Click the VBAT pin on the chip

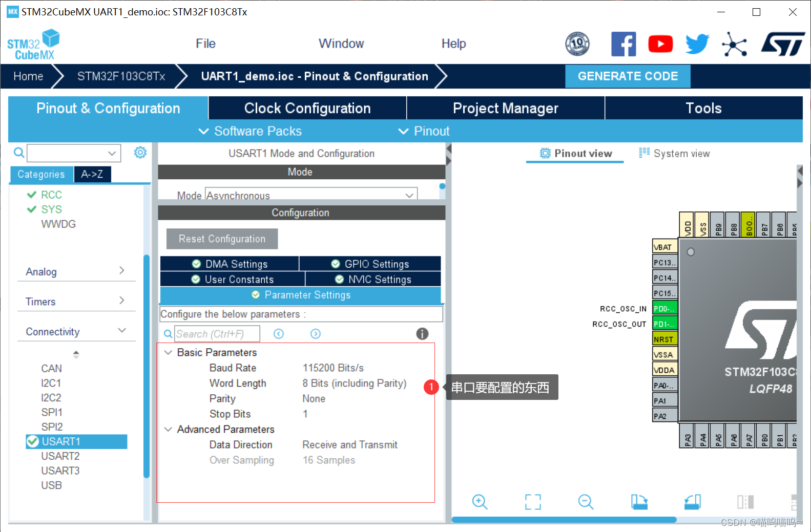tap(665, 247)
